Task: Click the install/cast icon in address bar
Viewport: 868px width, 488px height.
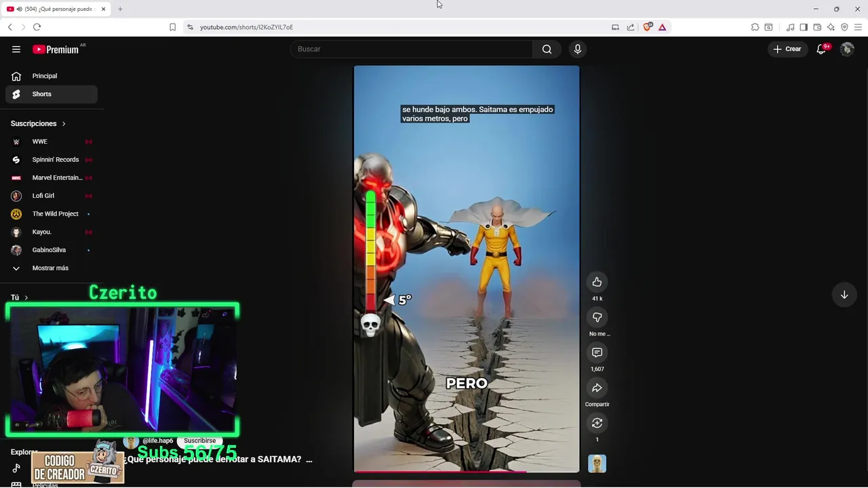Action: 615,27
